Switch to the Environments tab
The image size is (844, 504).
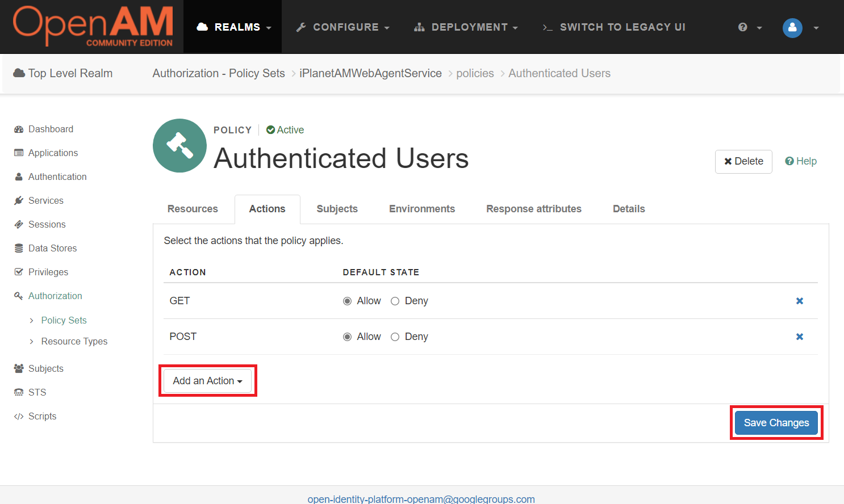click(422, 209)
